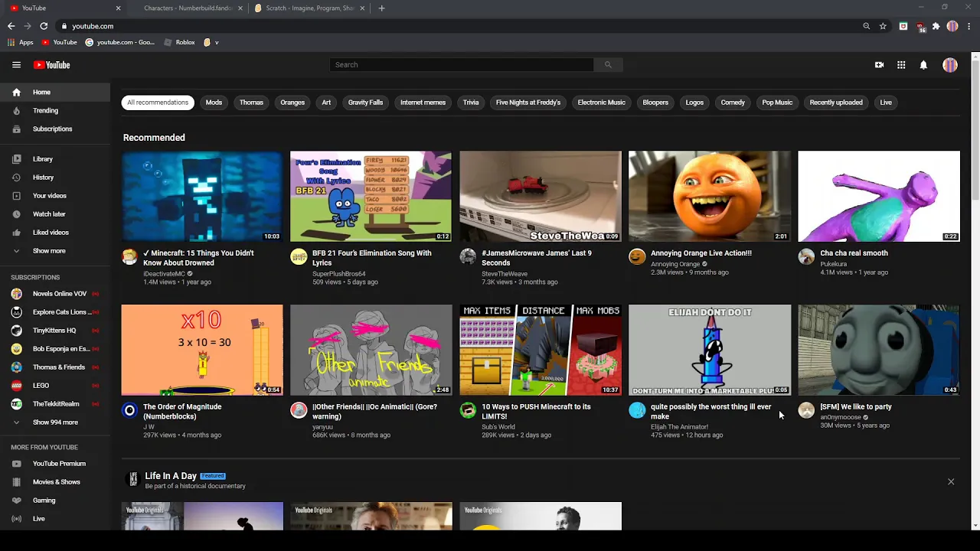Open Roblox bookmark in bookmarks bar
The height and width of the screenshot is (551, 980).
coord(180,43)
